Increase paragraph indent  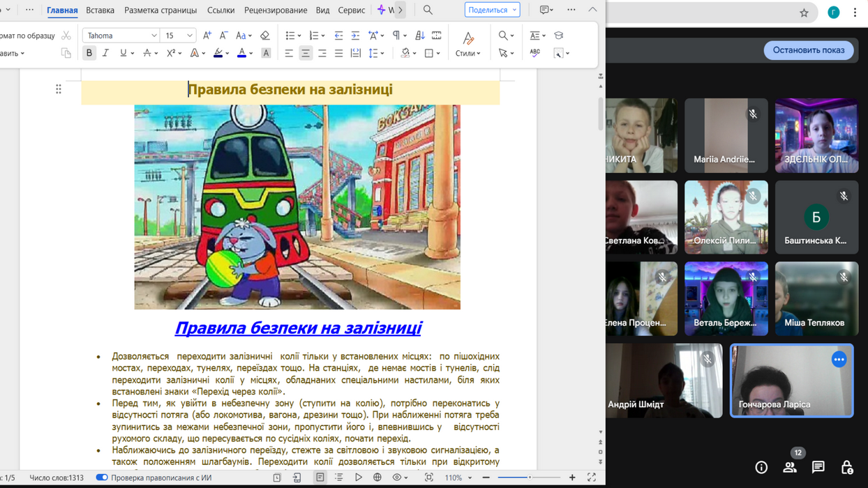click(x=355, y=35)
